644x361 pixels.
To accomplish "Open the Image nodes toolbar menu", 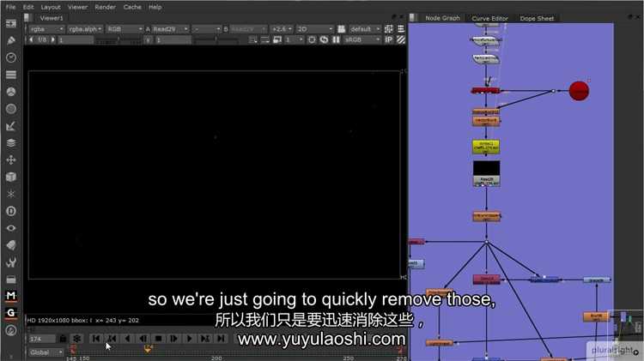I will (11, 23).
